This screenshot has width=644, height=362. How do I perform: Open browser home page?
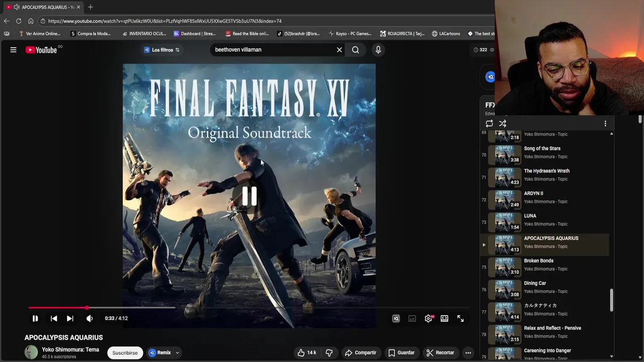[x=31, y=21]
